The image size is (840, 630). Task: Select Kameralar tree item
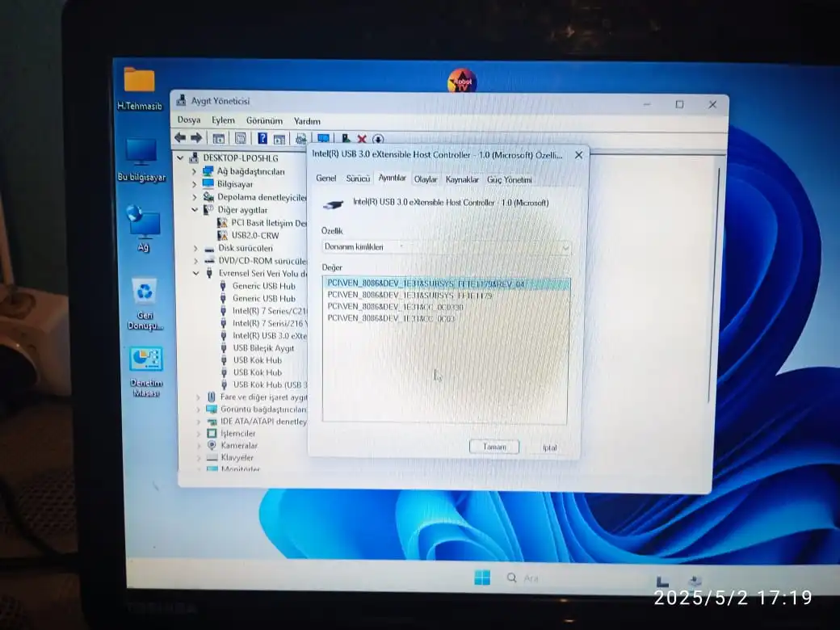(233, 445)
